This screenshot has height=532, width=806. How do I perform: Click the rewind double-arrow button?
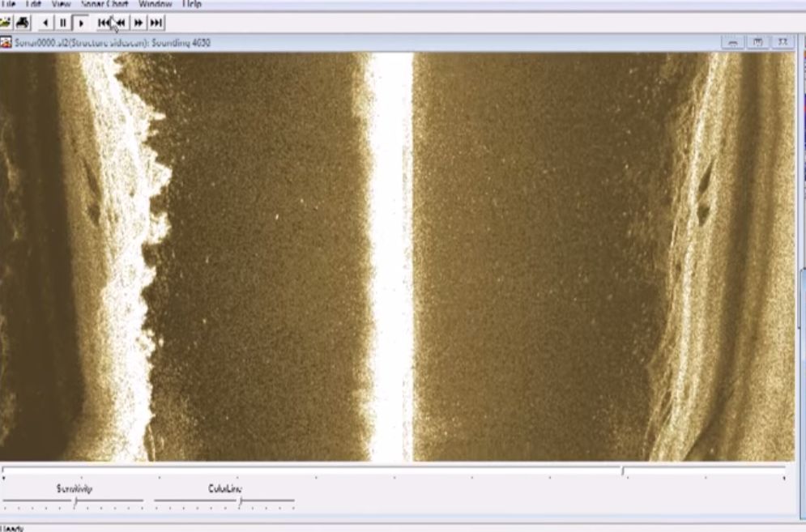coord(121,23)
